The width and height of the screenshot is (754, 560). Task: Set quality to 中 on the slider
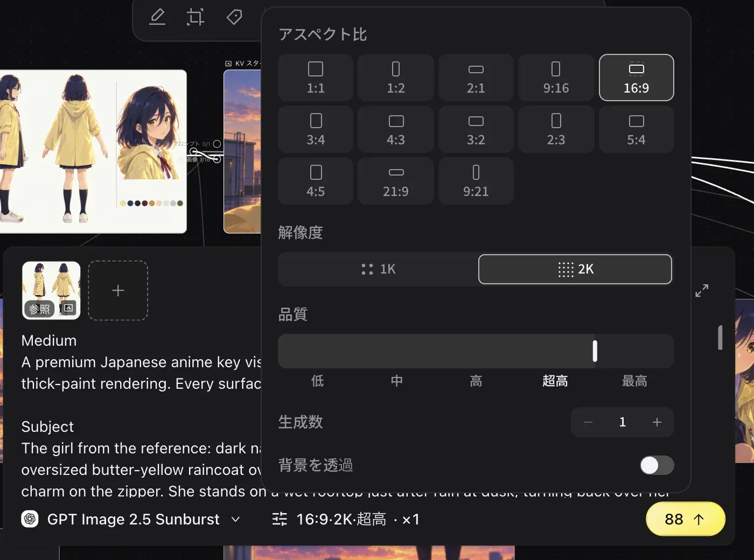pyautogui.click(x=397, y=381)
